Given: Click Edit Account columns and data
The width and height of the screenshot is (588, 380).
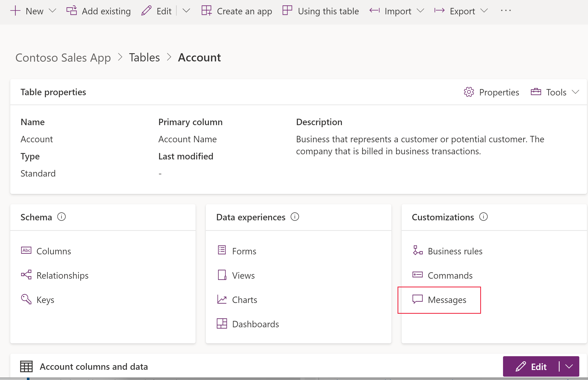Looking at the screenshot, I should tap(533, 366).
